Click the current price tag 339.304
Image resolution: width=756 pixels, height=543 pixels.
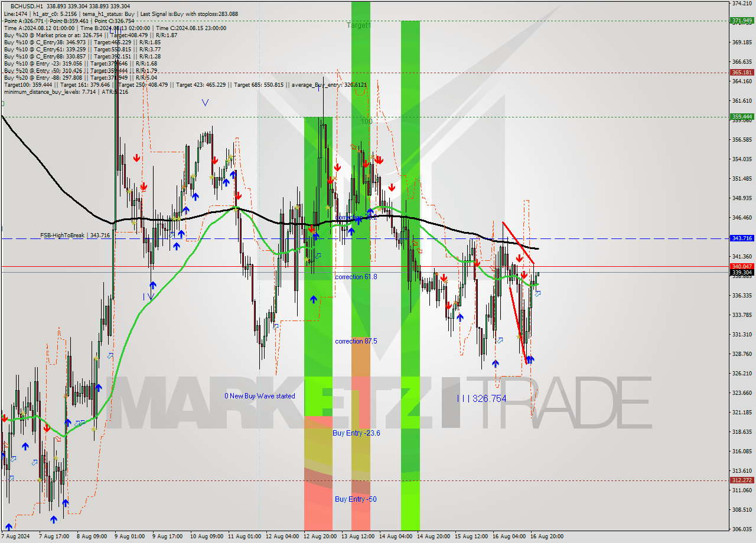(x=742, y=273)
